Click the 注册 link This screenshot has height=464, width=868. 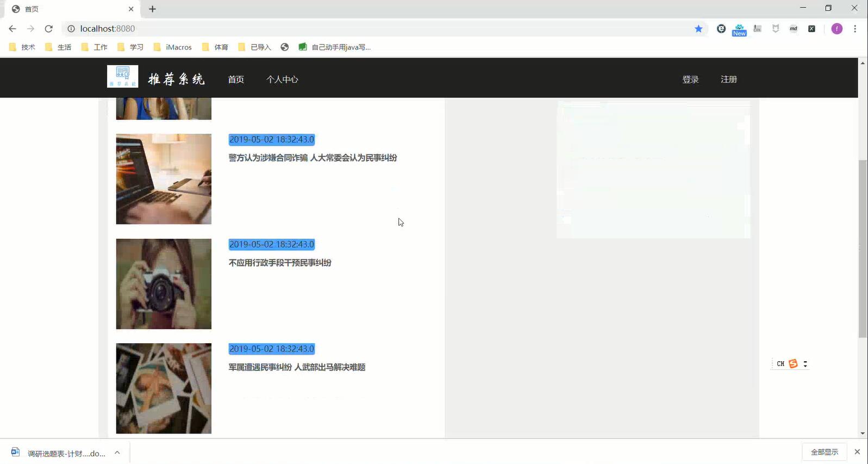[x=729, y=79]
